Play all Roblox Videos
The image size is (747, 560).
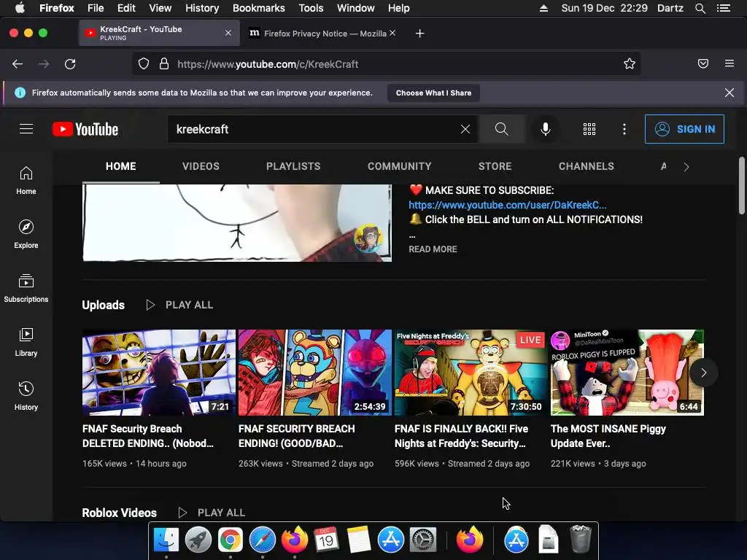click(x=212, y=513)
